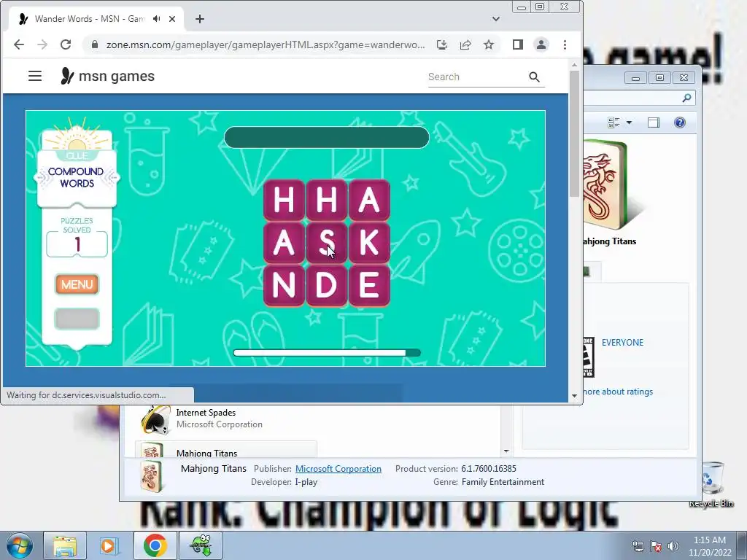Click the install app icon in address bar
This screenshot has height=560, width=747.
441,44
